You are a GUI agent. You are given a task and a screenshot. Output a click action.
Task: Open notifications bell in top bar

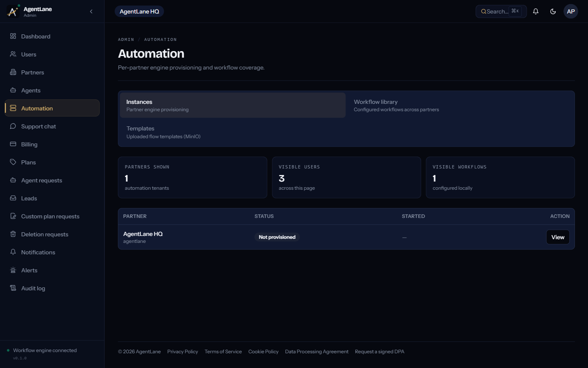pyautogui.click(x=536, y=11)
